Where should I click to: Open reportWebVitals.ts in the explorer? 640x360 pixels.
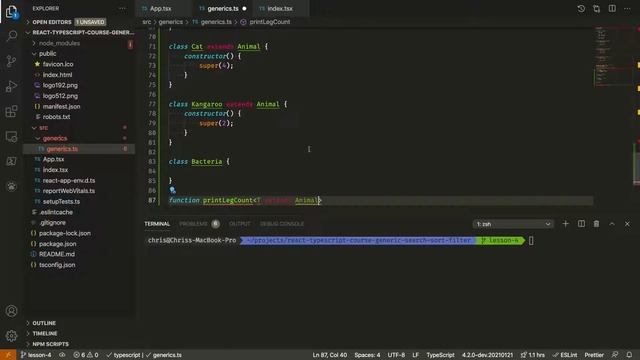pyautogui.click(x=69, y=191)
